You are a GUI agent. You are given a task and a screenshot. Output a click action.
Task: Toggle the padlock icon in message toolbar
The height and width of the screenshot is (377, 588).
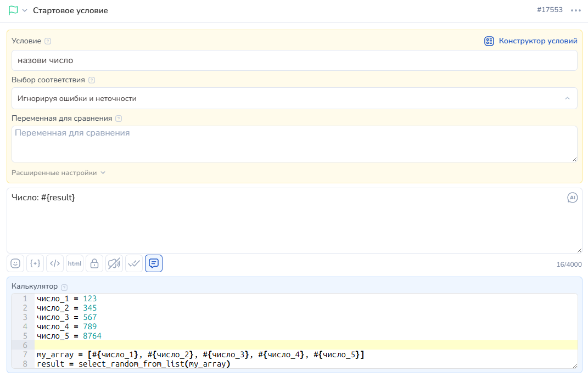point(94,263)
